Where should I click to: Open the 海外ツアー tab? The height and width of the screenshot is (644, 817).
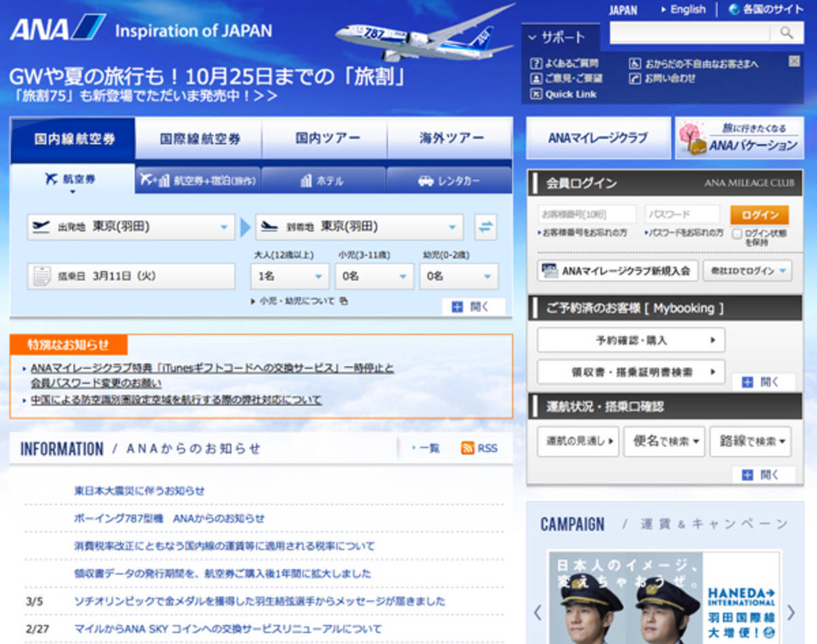click(451, 139)
